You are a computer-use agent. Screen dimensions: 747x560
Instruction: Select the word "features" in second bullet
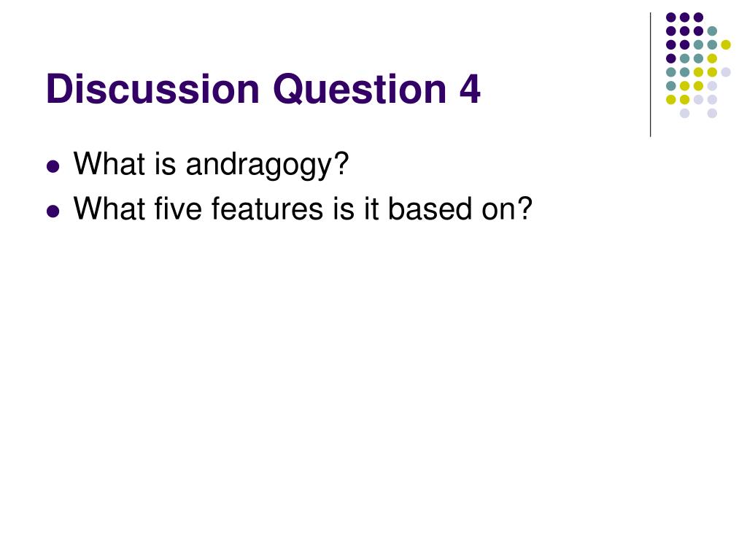[x=267, y=209]
